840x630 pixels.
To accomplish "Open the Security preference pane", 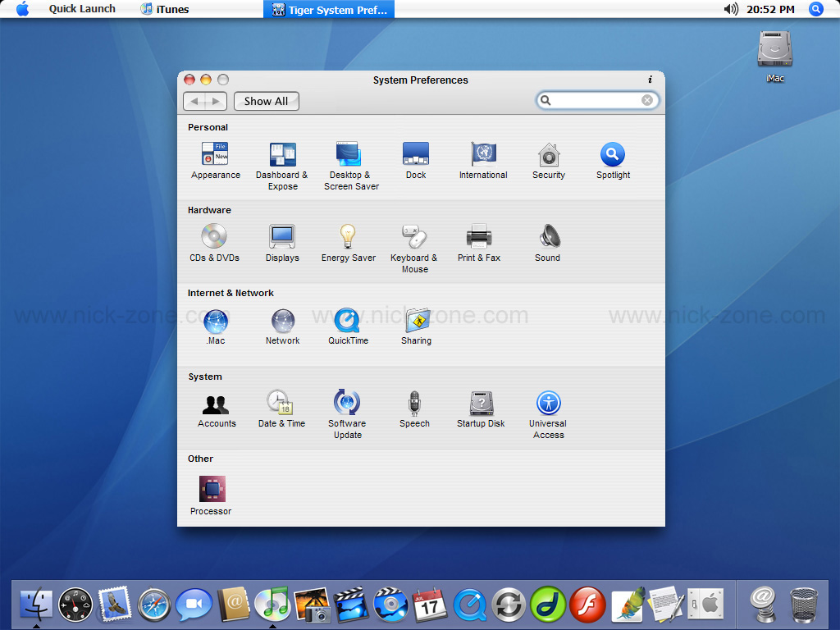I will (549, 160).
